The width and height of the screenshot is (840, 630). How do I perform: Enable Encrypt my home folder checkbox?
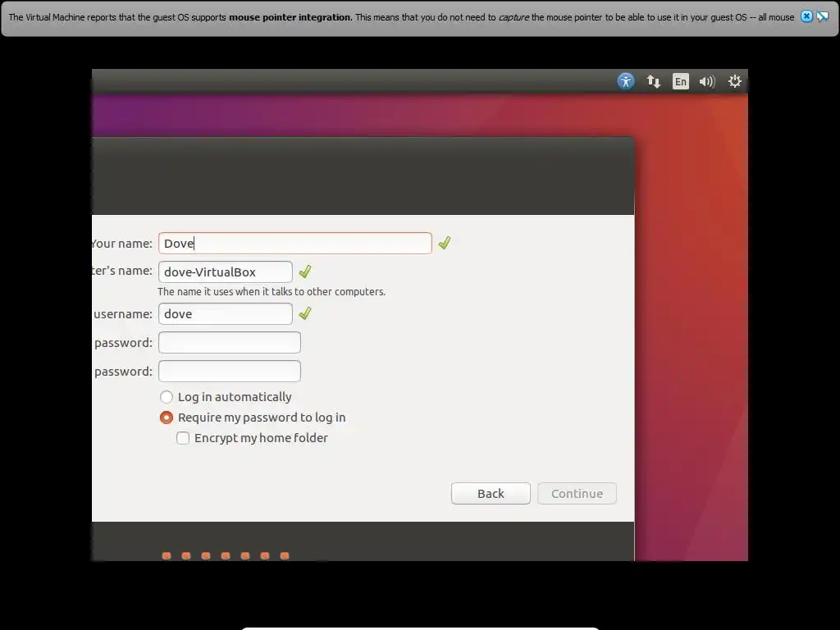(183, 438)
